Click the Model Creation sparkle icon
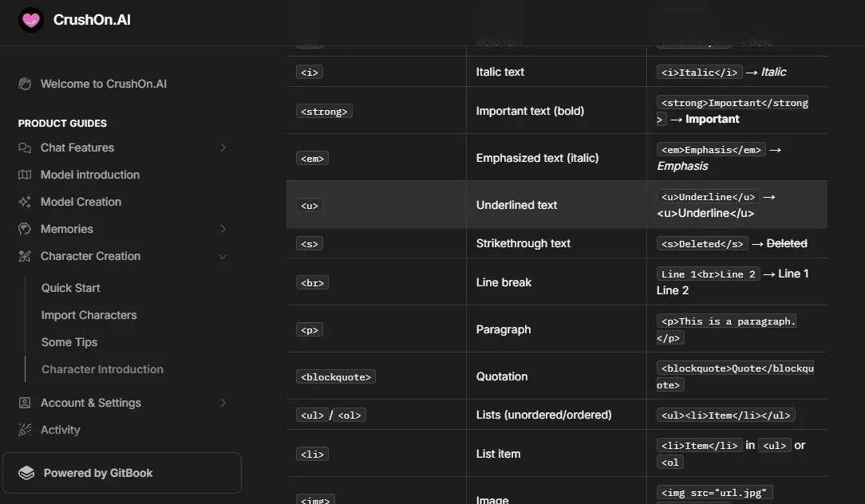The image size is (865, 504). click(25, 202)
